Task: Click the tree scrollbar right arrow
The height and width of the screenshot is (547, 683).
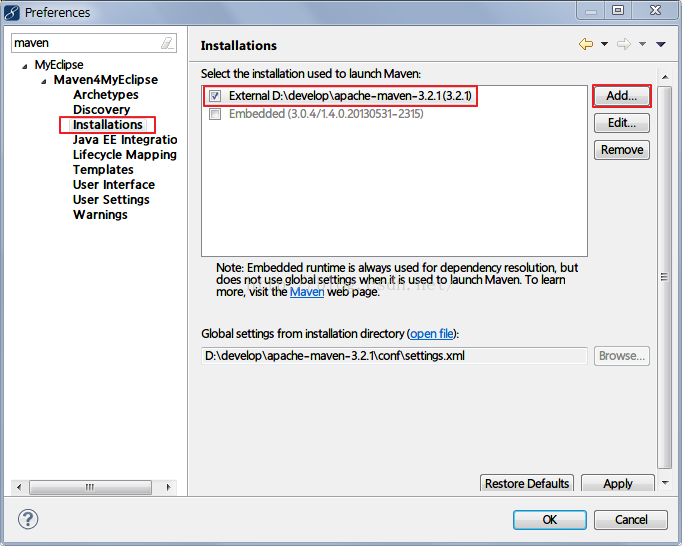Action: [169, 487]
